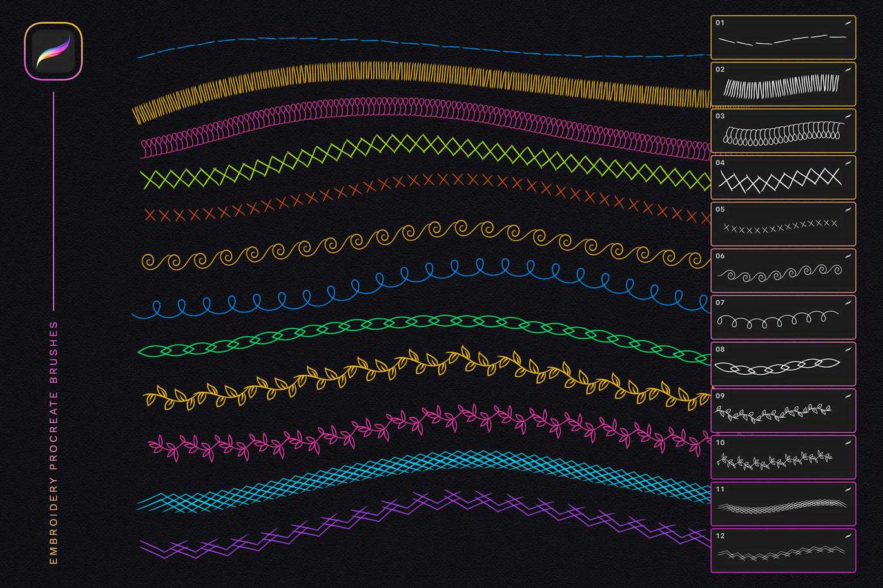The width and height of the screenshot is (883, 588).
Task: Pick brush 08 chain stitch preview
Action: [782, 366]
